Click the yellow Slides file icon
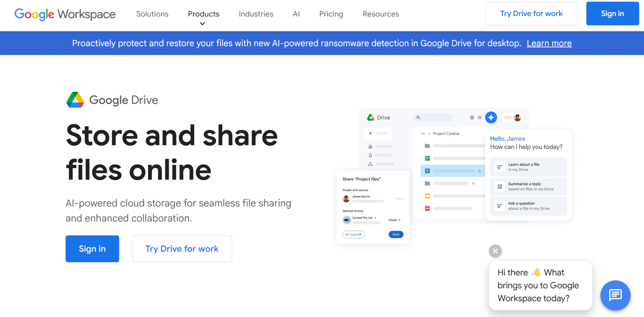This screenshot has height=317, width=644. (427, 196)
